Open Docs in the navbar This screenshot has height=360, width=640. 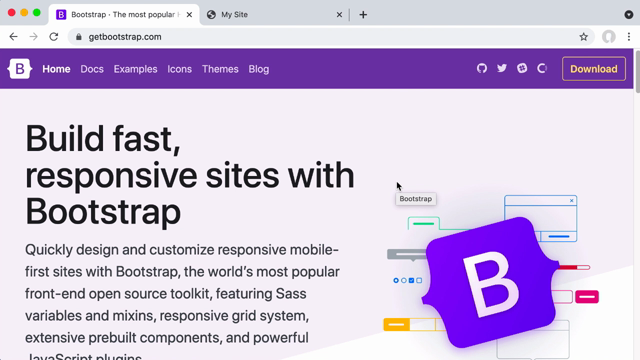pos(92,69)
